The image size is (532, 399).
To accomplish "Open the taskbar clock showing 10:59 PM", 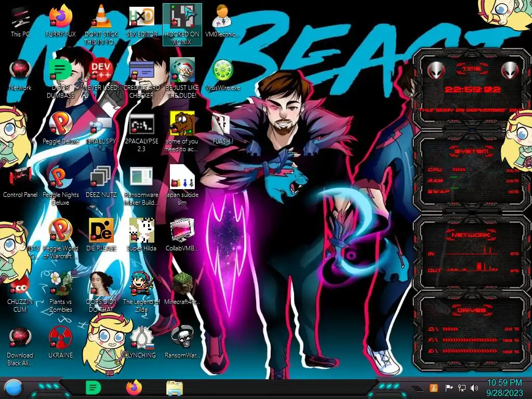I will click(504, 388).
